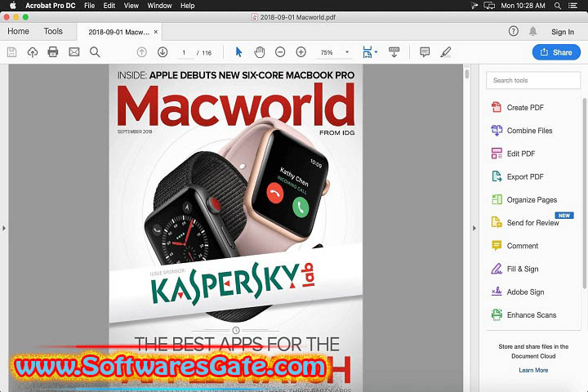
Task: Collapse the right tools pane arrow
Action: [474, 229]
